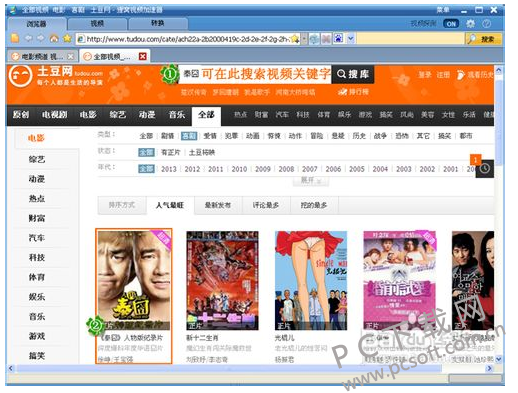518x393 pixels.
Task: Go back with the left arrow icon
Action: [29, 39]
